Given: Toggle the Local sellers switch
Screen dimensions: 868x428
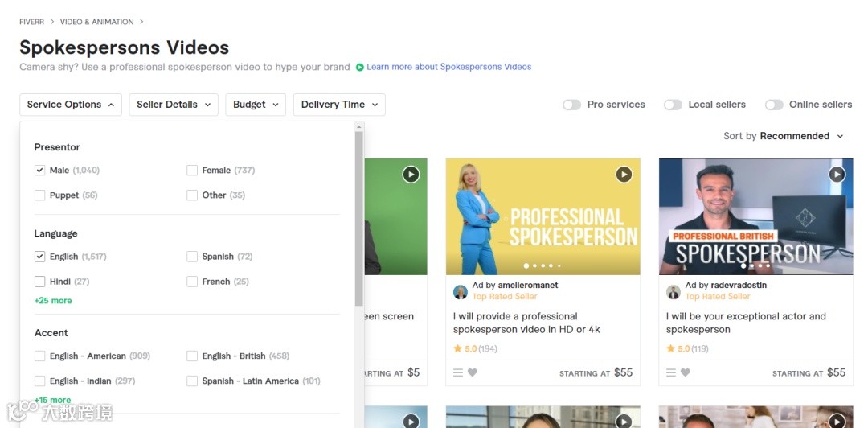Looking at the screenshot, I should 674,105.
